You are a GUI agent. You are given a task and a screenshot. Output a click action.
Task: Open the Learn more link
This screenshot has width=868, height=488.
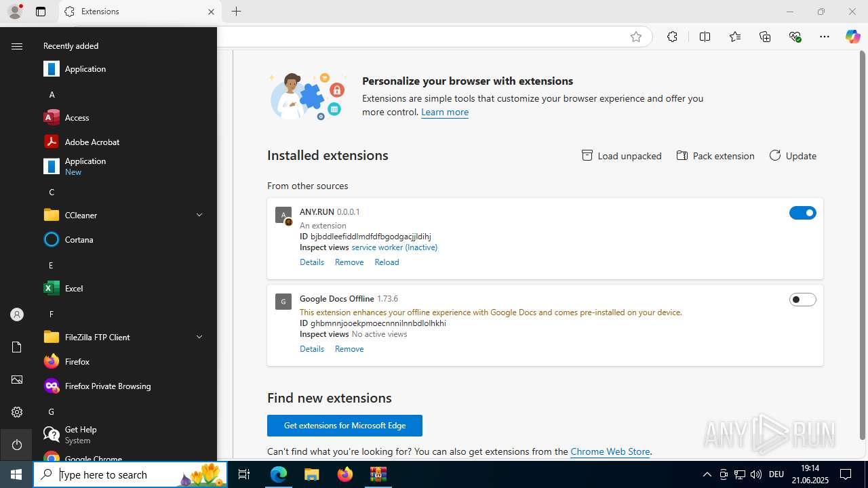445,112
